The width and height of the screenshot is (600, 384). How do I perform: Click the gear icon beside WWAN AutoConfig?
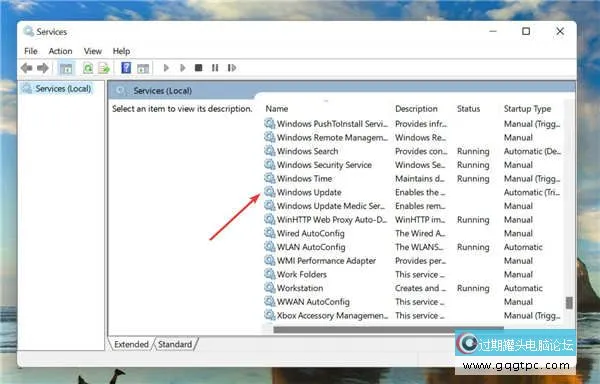270,301
